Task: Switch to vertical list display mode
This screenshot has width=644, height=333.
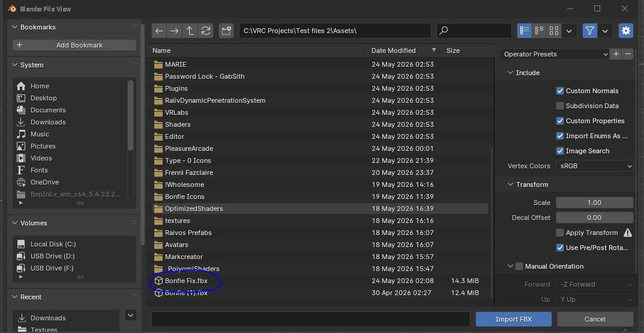Action: [x=525, y=31]
